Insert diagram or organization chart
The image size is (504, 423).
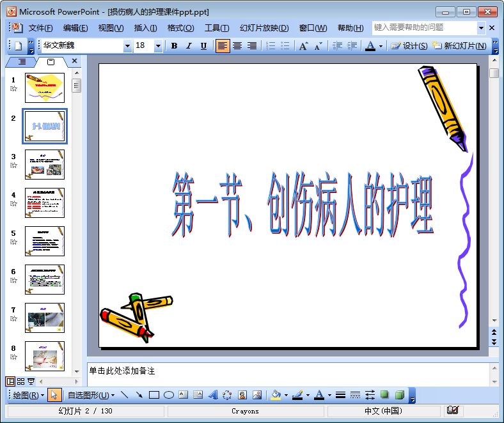227,395
